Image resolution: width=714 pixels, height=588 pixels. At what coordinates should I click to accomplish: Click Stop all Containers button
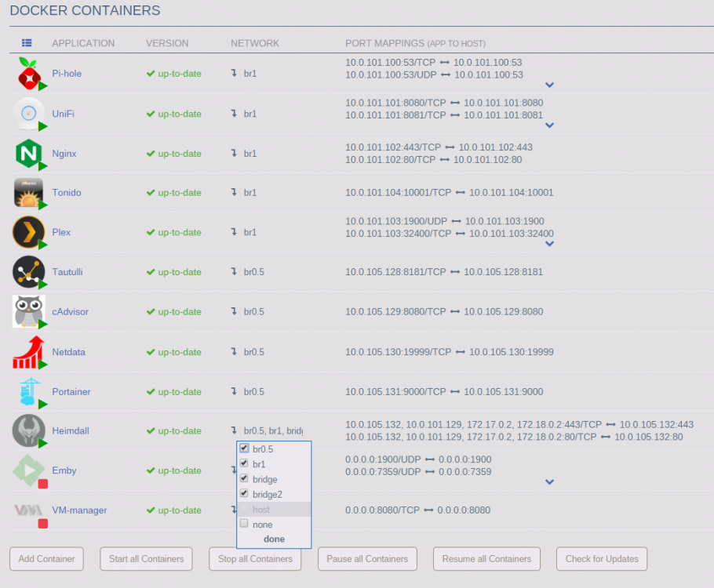point(255,559)
